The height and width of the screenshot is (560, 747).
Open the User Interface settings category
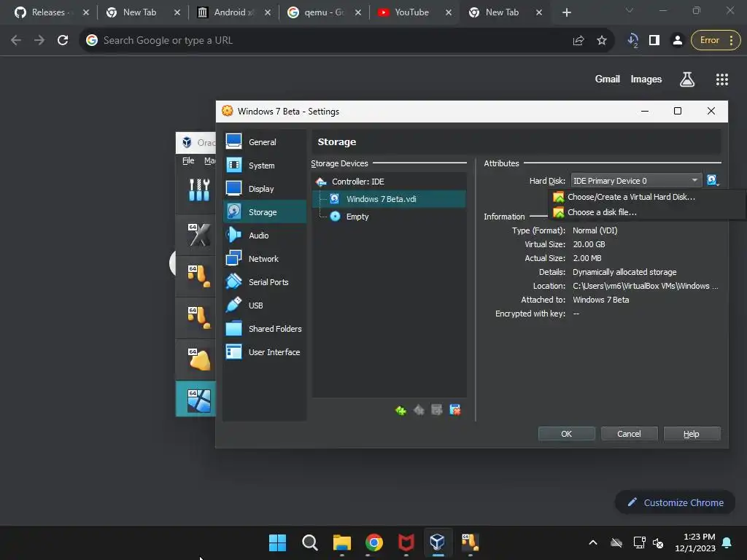264,352
